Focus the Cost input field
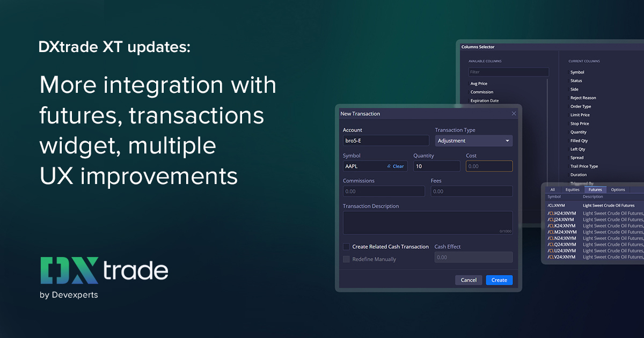Screen dimensions: 644x338 pyautogui.click(x=489, y=166)
